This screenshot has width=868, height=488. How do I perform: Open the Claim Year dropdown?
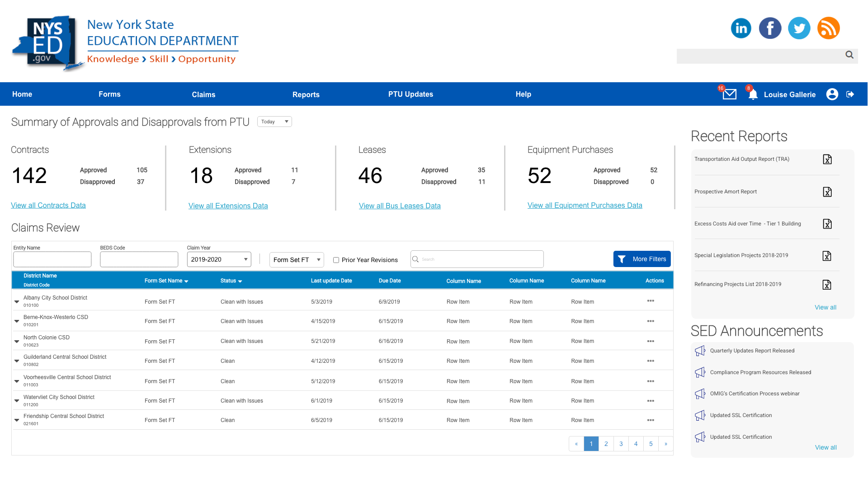[219, 259]
